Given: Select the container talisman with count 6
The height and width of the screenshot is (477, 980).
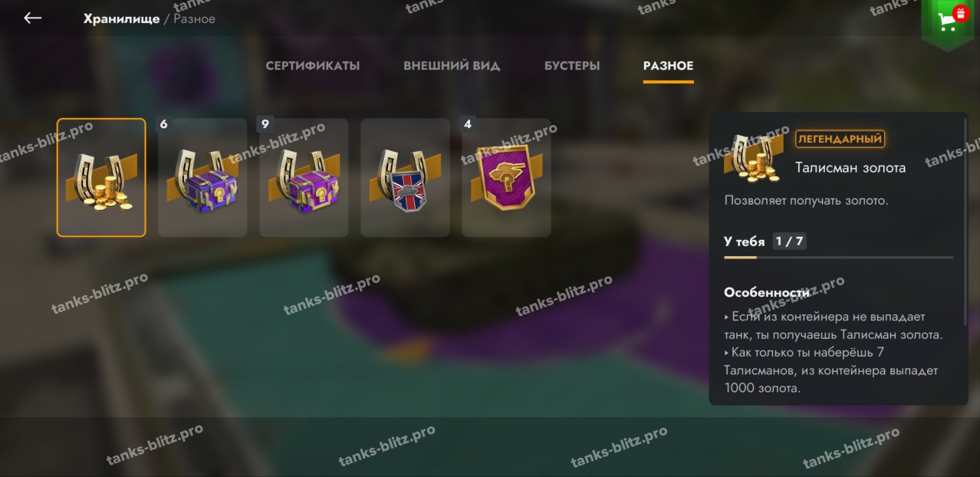Looking at the screenshot, I should coord(202,177).
